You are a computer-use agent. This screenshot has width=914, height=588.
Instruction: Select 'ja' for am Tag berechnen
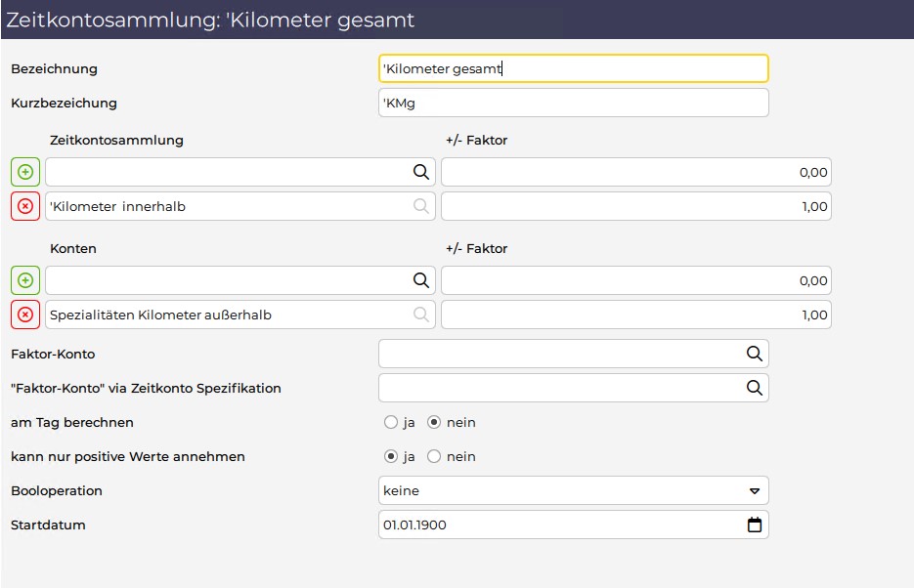pos(391,422)
